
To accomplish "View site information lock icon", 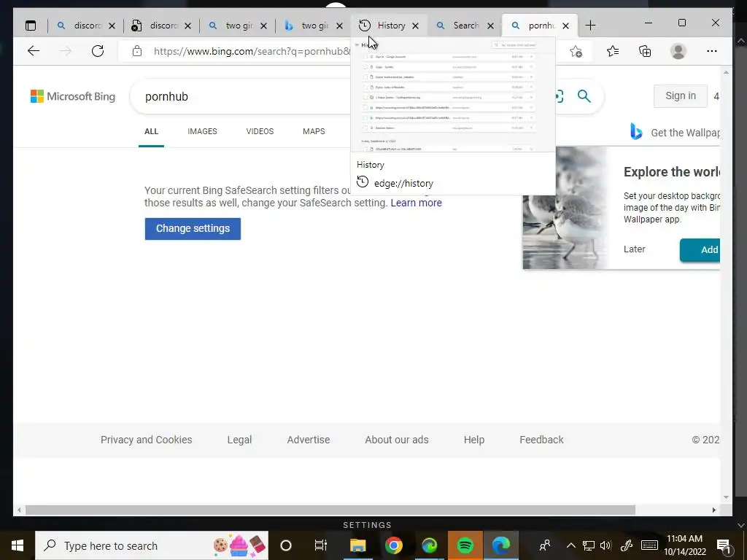I will [x=137, y=51].
